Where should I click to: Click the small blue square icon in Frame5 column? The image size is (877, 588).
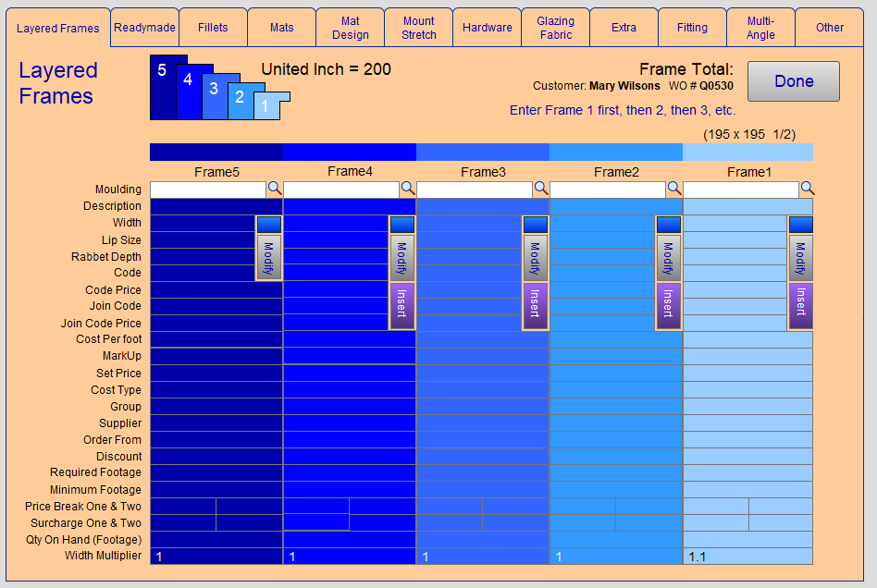coord(268,225)
